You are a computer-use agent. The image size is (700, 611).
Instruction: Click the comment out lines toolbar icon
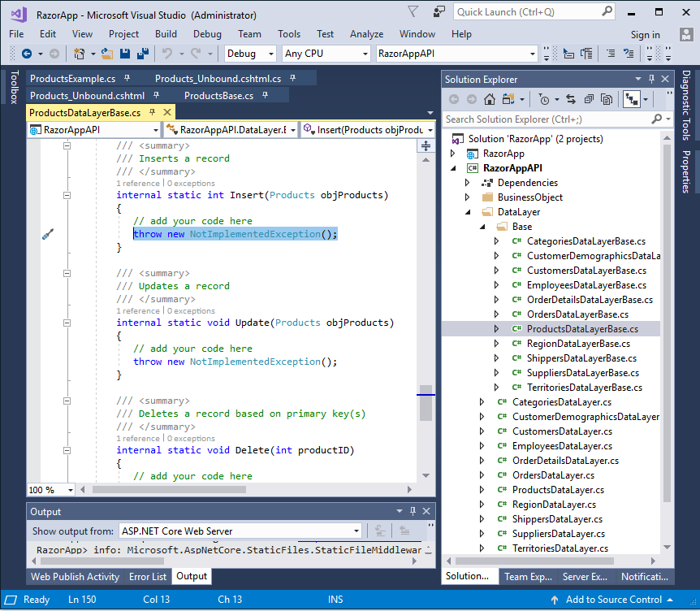tap(611, 54)
